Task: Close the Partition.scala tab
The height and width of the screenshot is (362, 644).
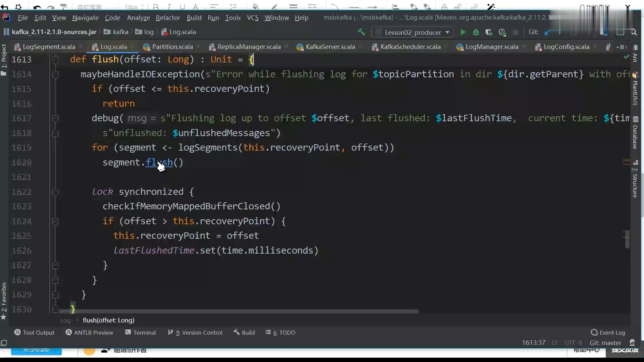Action: coord(198,47)
